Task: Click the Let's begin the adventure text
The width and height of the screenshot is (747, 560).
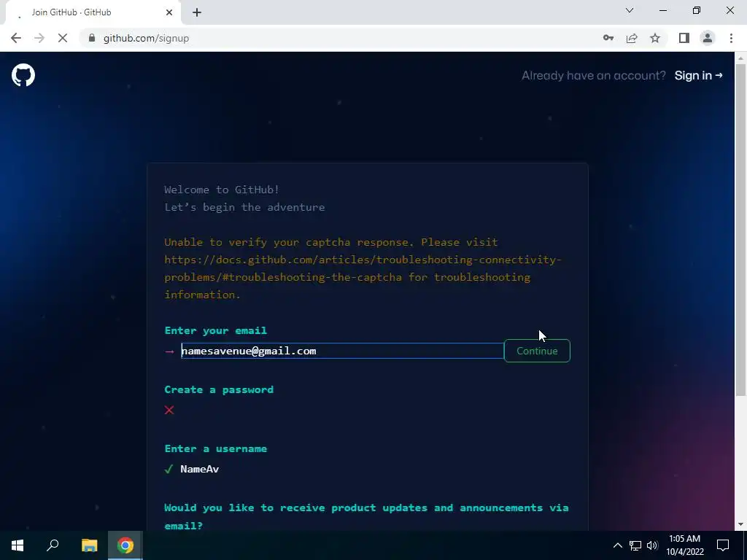Action: (x=244, y=207)
